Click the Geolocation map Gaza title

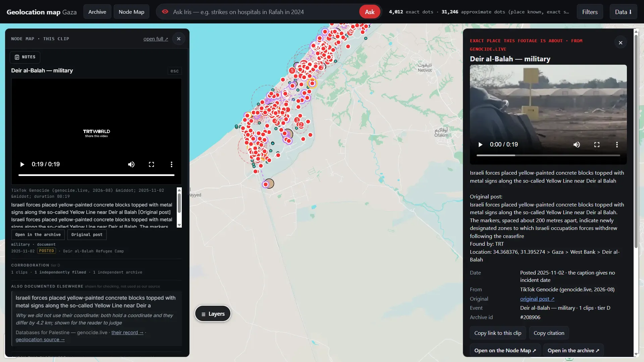[42, 12]
